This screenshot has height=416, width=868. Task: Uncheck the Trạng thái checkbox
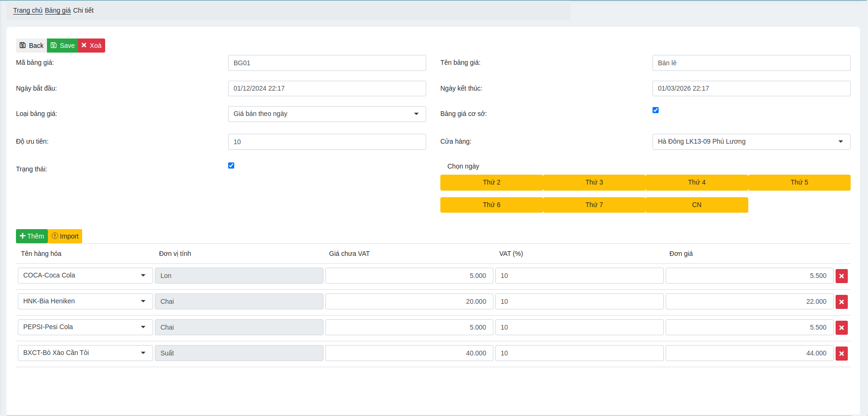pyautogui.click(x=231, y=166)
